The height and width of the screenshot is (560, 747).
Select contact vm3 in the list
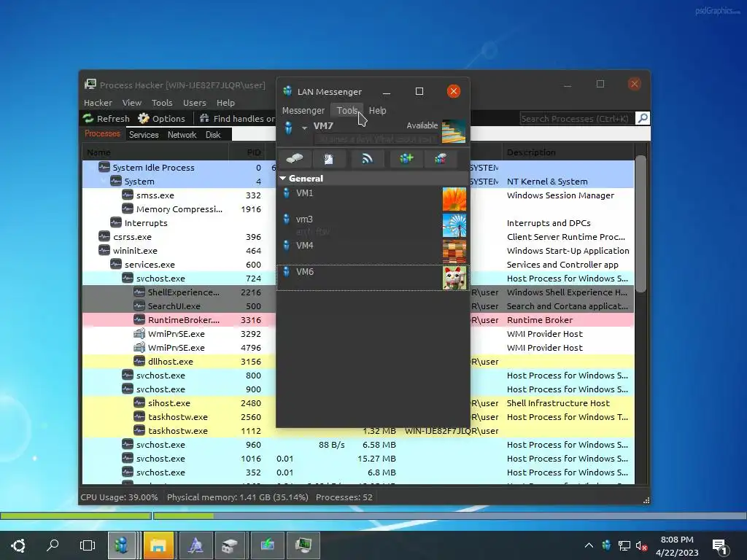point(373,225)
